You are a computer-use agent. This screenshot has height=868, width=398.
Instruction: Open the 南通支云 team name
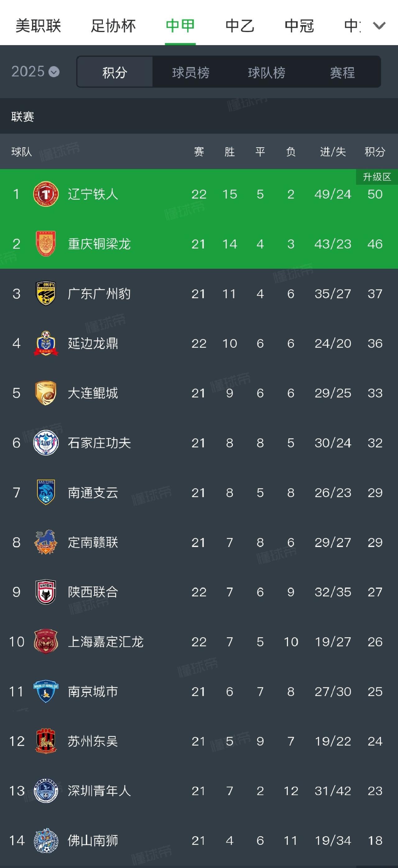coord(93,493)
